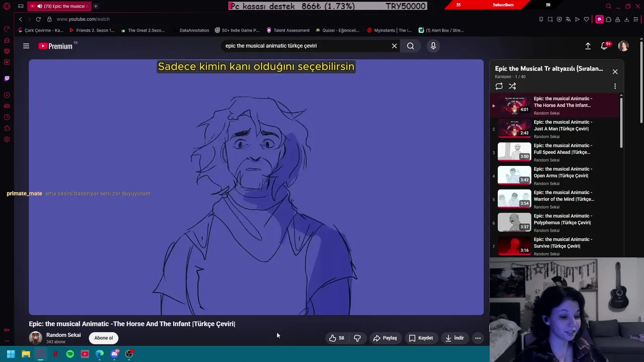This screenshot has height=362, width=644.
Task: Download video with İndir button
Action: [x=454, y=338]
